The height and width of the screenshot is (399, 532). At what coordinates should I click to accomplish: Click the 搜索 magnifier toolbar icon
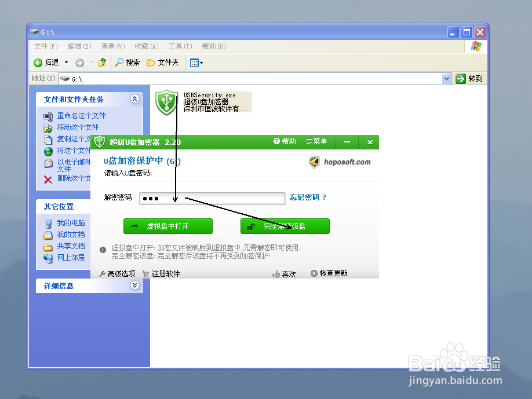pos(120,63)
